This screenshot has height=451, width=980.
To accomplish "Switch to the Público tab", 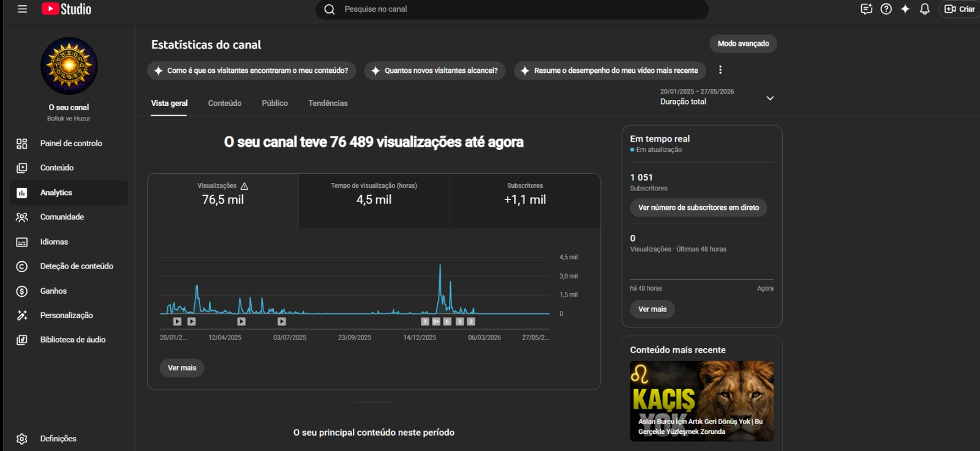I will click(x=274, y=103).
